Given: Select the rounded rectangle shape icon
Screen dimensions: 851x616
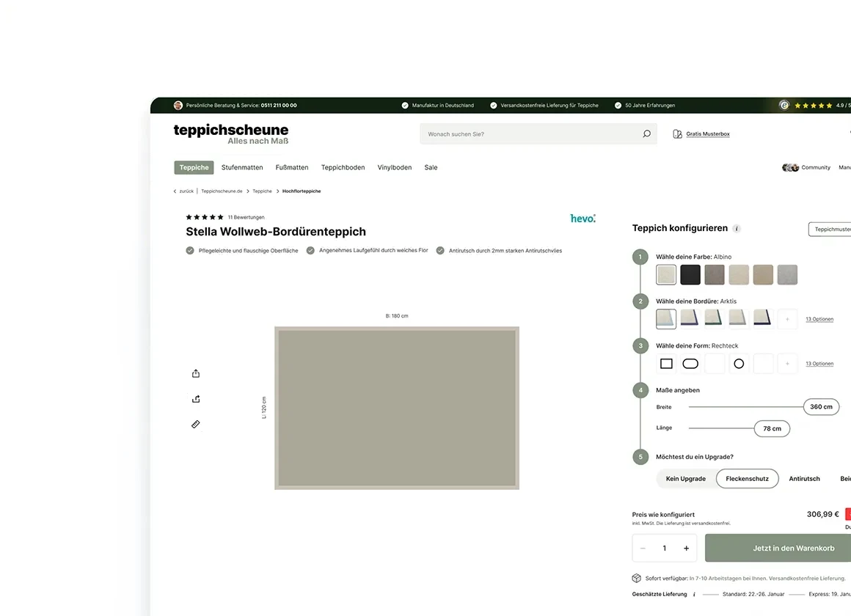Looking at the screenshot, I should coord(690,364).
